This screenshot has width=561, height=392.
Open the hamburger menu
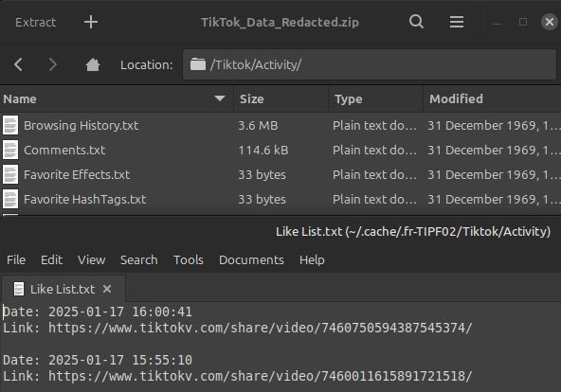[x=457, y=22]
